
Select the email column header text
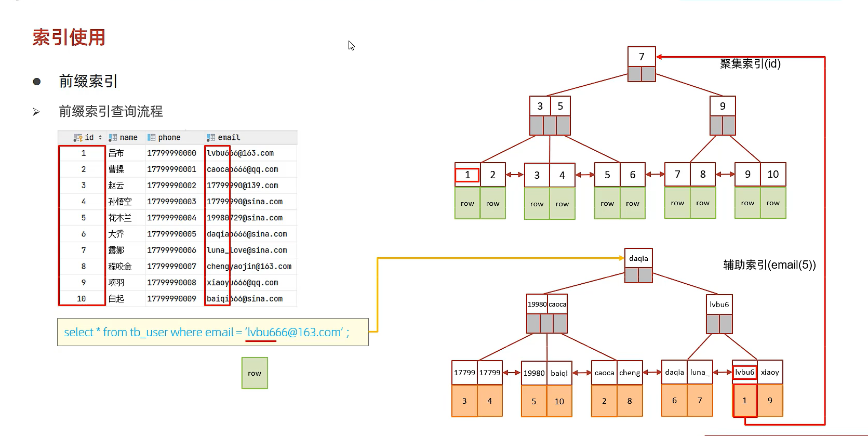(229, 138)
